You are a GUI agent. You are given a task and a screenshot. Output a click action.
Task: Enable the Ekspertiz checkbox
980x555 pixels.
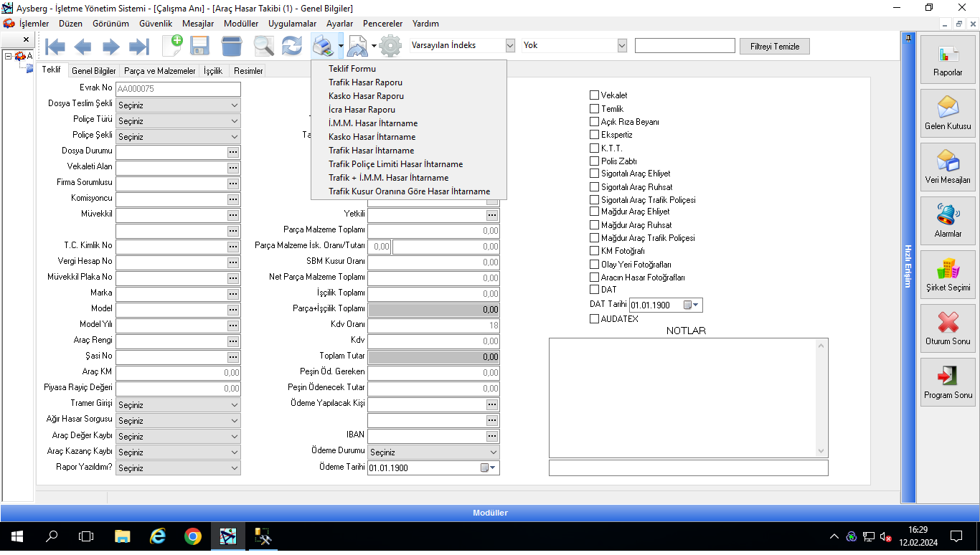pyautogui.click(x=594, y=135)
